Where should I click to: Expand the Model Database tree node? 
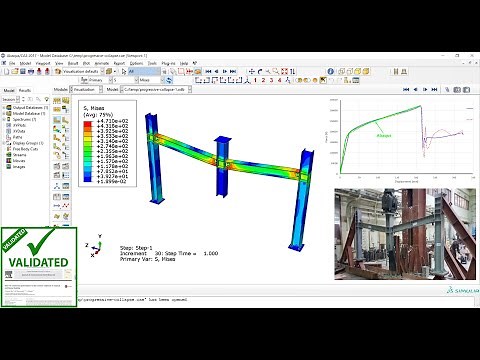[x=4, y=114]
